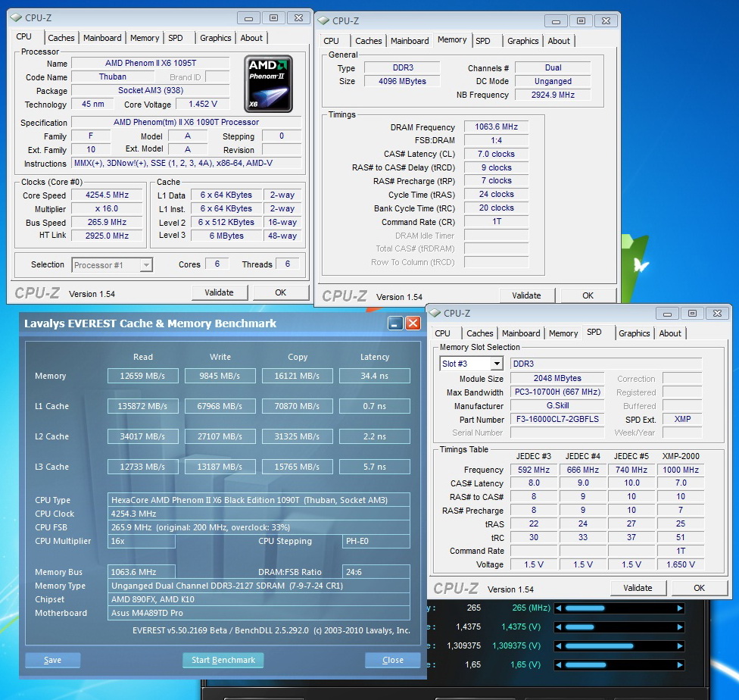Click Save button in EVEREST benchmark
The width and height of the screenshot is (739, 700).
click(52, 660)
